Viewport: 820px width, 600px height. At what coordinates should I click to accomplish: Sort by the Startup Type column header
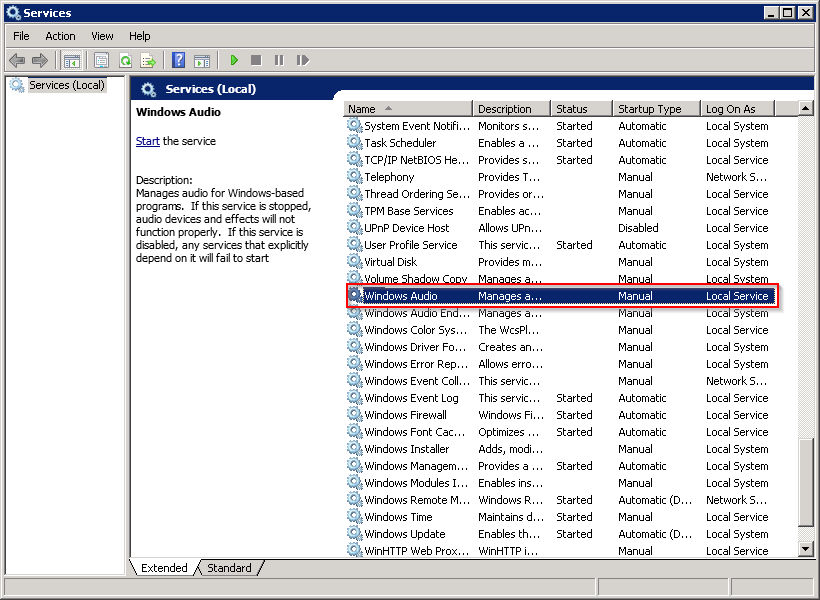(x=656, y=109)
